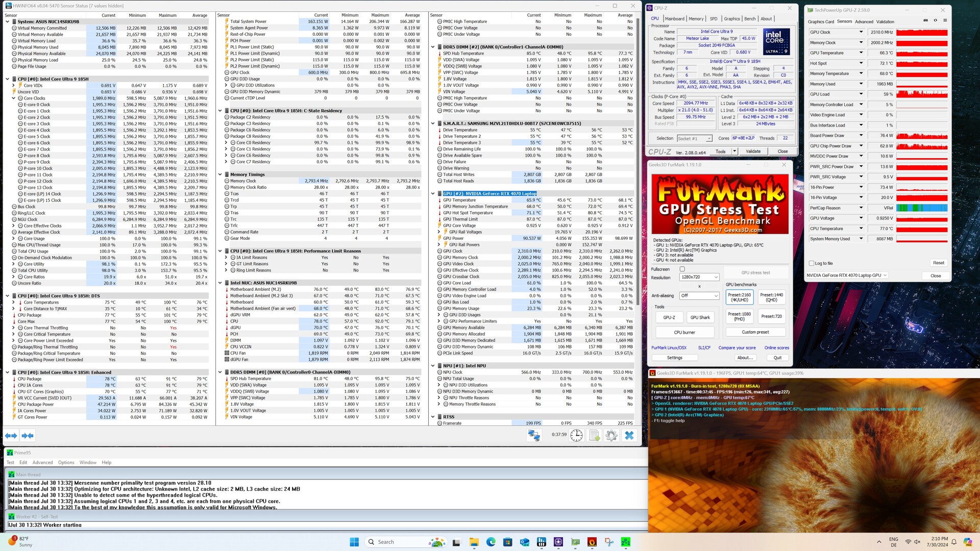
Task: Open FurMark Resolution dropdown 1280x720
Action: pos(699,277)
